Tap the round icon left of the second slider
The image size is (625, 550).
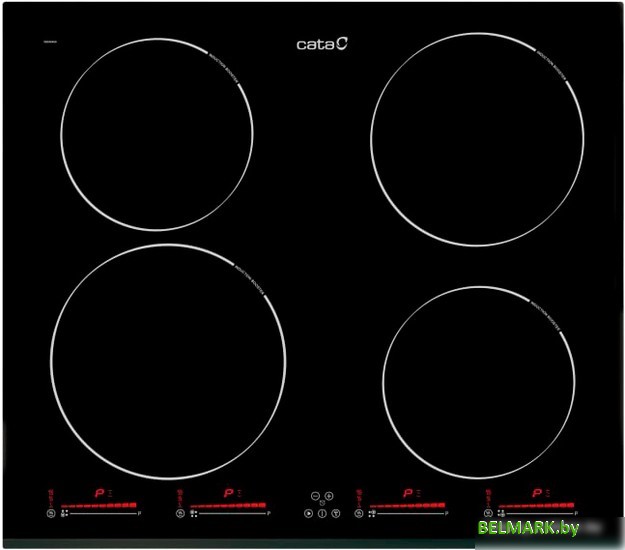pyautogui.click(x=179, y=513)
